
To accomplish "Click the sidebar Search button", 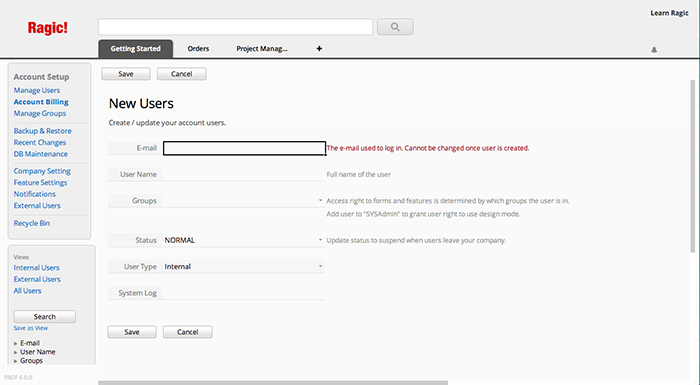I will point(45,317).
